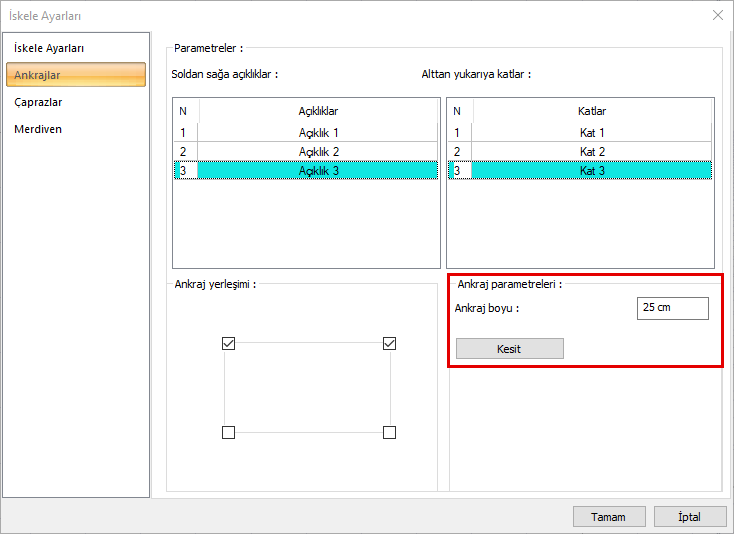Select the Kat 1 row
Image resolution: width=734 pixels, height=534 pixels.
pyautogui.click(x=591, y=133)
